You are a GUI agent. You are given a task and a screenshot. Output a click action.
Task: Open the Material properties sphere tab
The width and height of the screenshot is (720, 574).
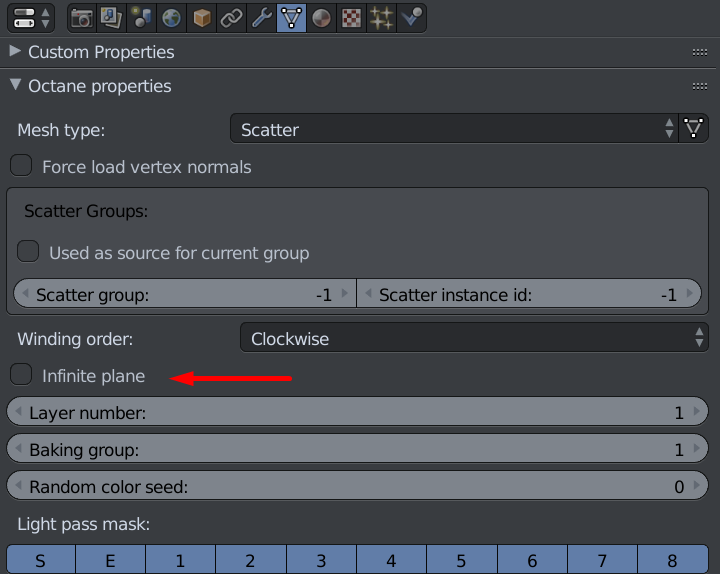[x=321, y=17]
